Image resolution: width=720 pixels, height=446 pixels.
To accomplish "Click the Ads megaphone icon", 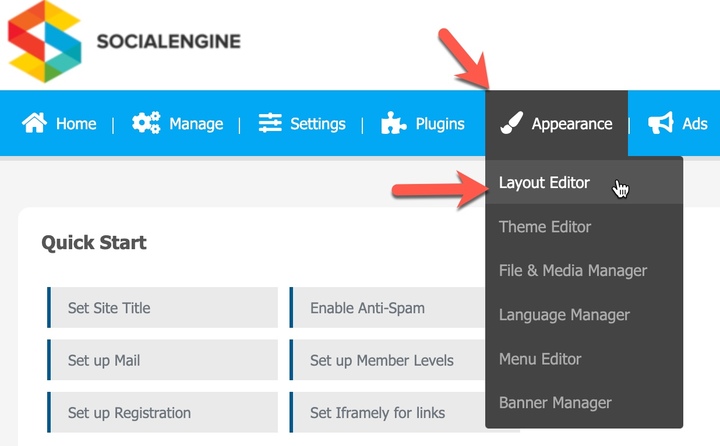I will tap(661, 123).
